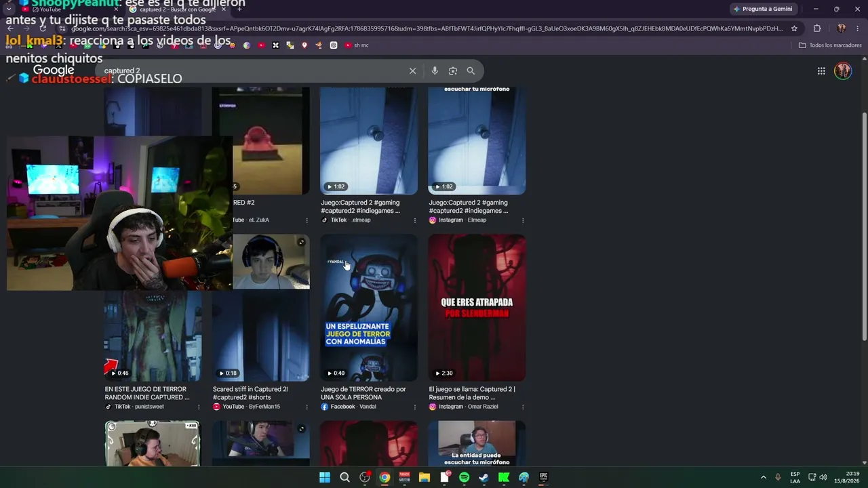The image size is (868, 488).
Task: Open options menu for eL ZukA result
Action: [307, 220]
